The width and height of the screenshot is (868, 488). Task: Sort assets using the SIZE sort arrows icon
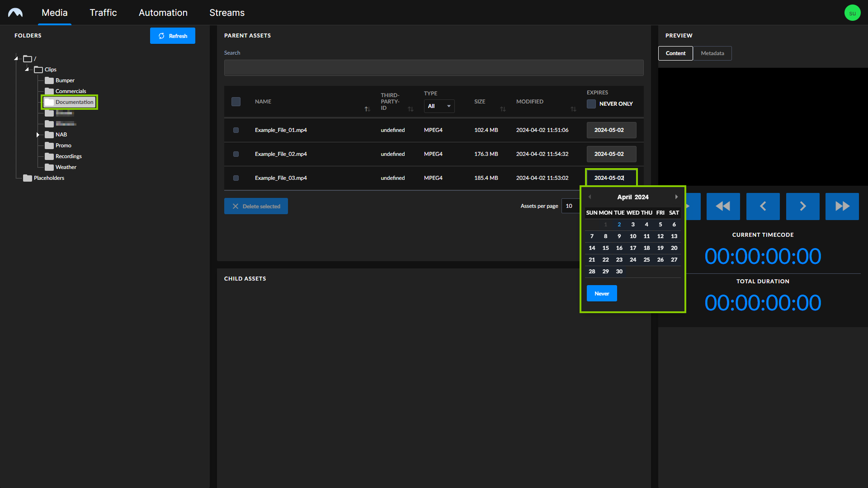click(503, 109)
